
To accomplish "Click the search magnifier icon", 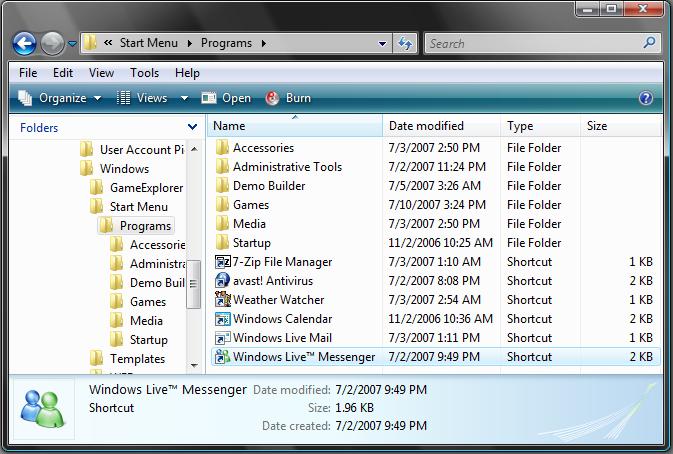I will pyautogui.click(x=649, y=42).
